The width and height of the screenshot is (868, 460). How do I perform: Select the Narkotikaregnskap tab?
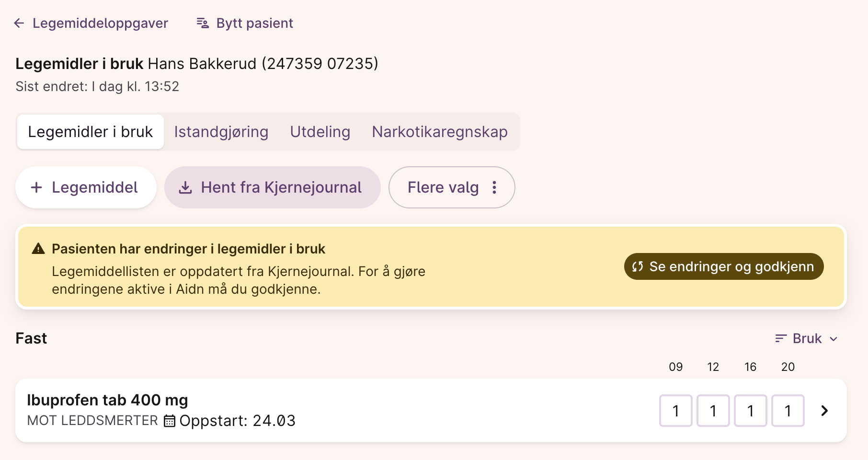[x=439, y=132]
